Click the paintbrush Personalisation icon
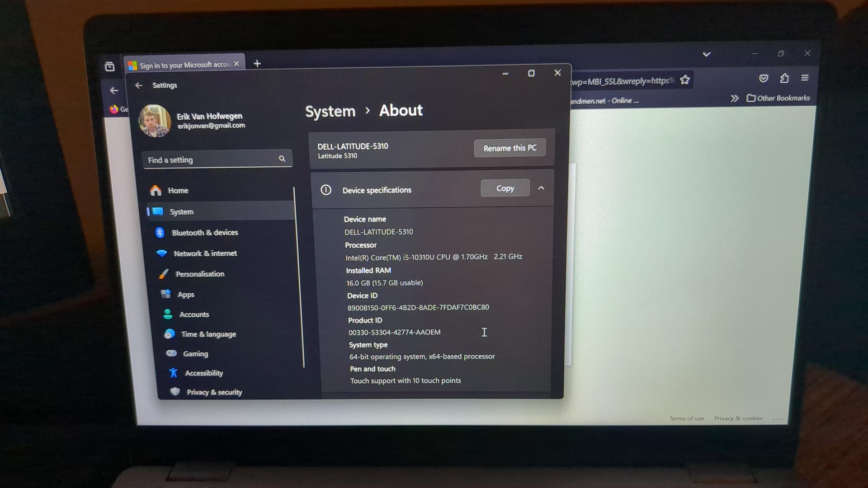The image size is (868, 488). click(x=164, y=274)
